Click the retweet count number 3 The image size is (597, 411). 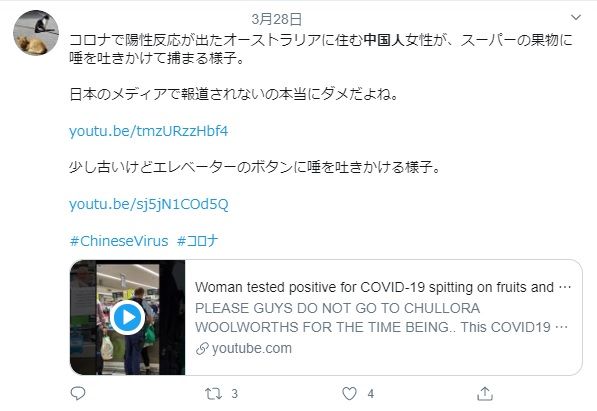tap(235, 393)
